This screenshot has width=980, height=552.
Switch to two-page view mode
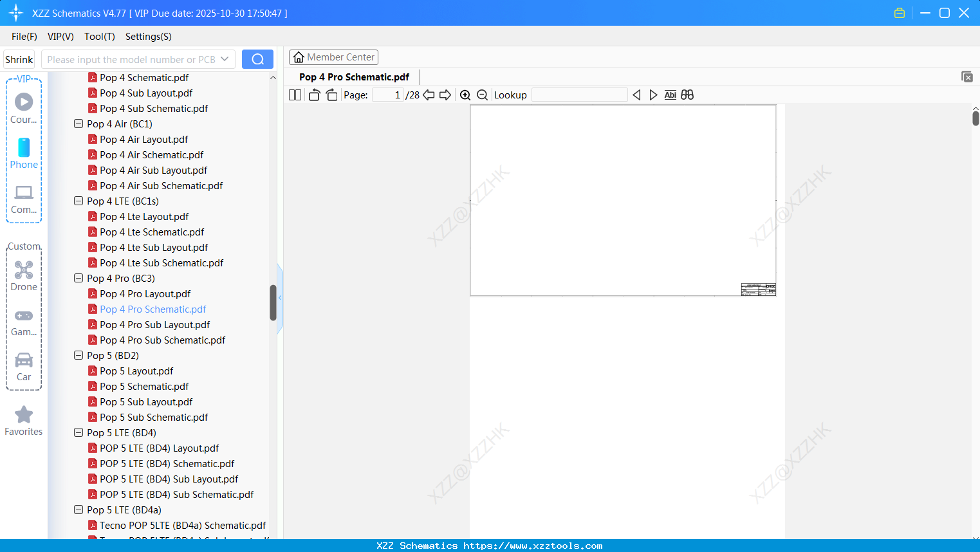[294, 95]
